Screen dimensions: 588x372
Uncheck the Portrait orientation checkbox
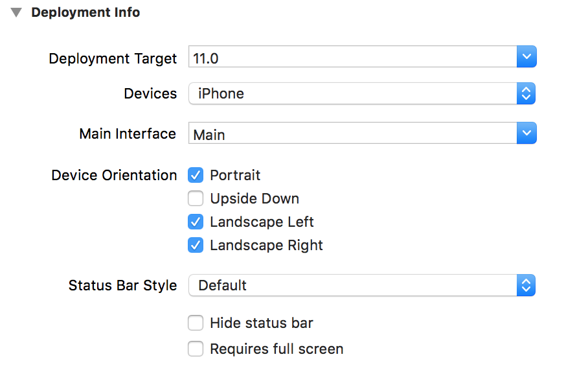[196, 175]
